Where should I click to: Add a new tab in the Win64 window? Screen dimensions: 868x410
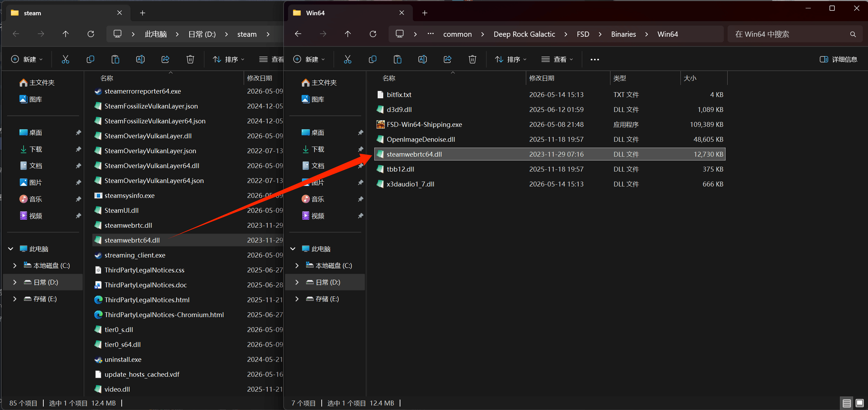pyautogui.click(x=425, y=13)
